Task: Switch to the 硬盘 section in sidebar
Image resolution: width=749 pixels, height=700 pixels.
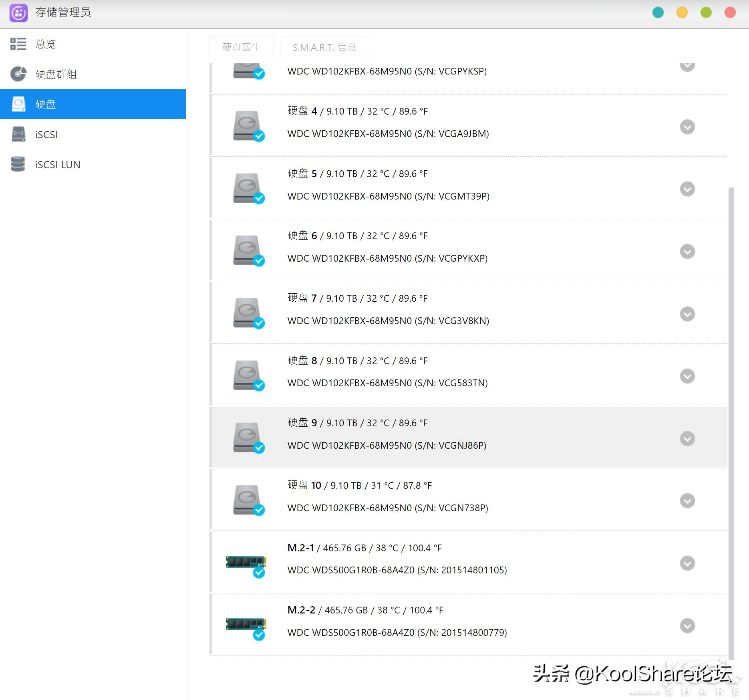Action: click(46, 104)
